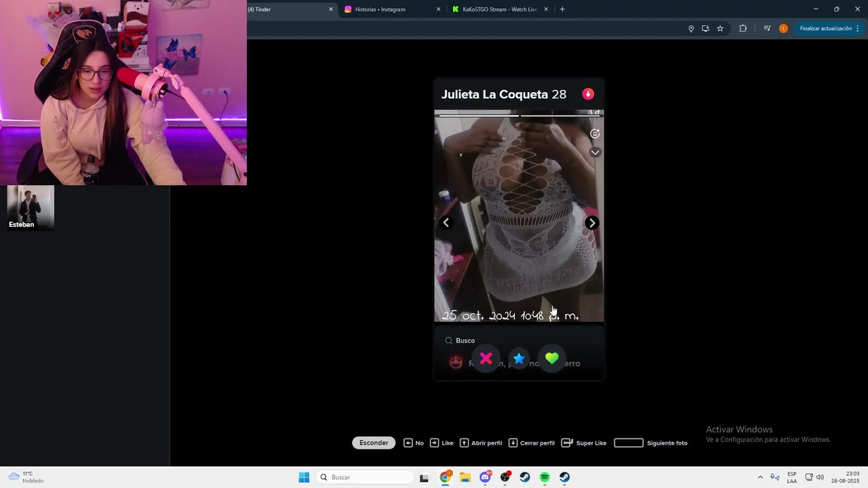Click the blue star Super Like button
Image resolution: width=868 pixels, height=488 pixels.
(x=519, y=359)
